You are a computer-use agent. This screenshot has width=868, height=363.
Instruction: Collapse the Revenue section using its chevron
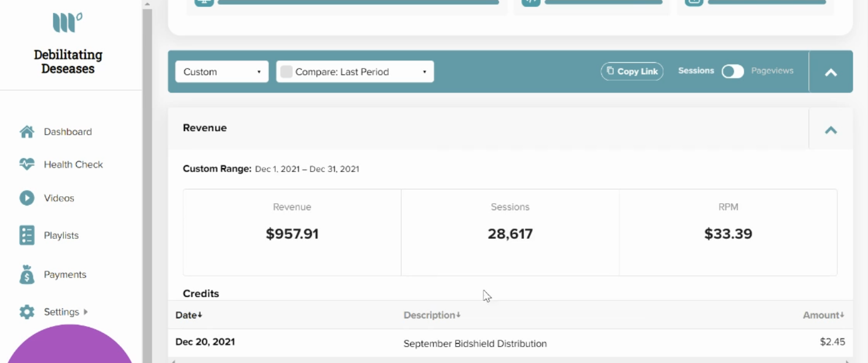click(x=831, y=130)
